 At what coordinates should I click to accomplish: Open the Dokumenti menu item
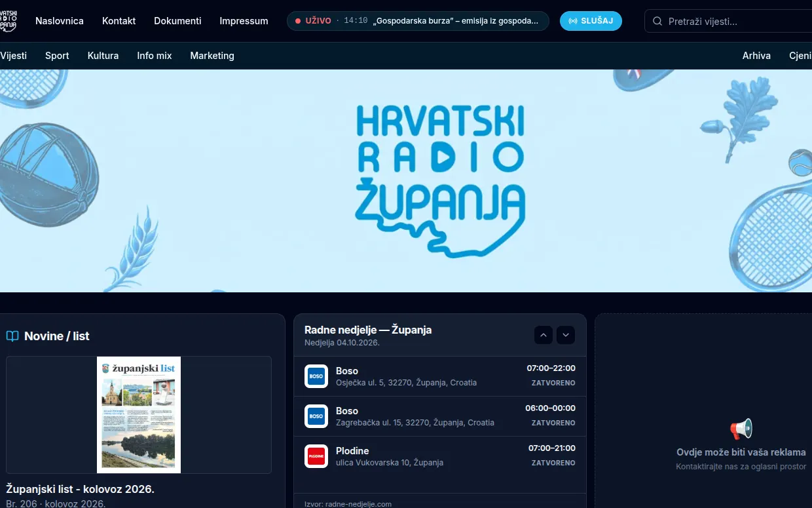(x=177, y=21)
